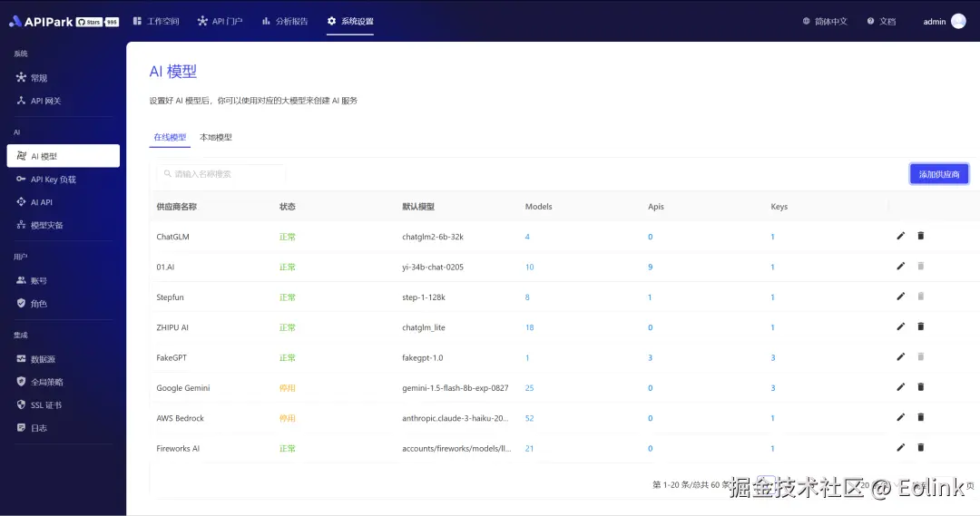Viewport: 980px width, 516px height.
Task: Open the 文档 link
Action: pyautogui.click(x=881, y=21)
